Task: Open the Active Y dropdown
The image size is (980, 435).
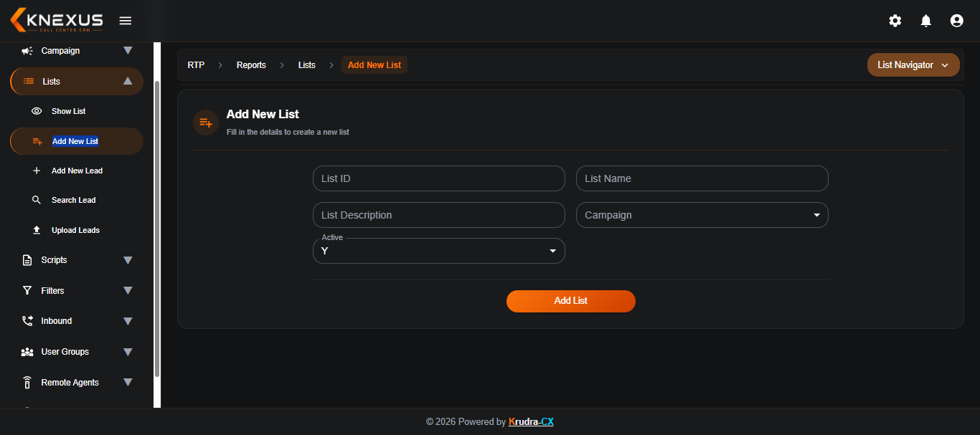Action: pos(439,251)
